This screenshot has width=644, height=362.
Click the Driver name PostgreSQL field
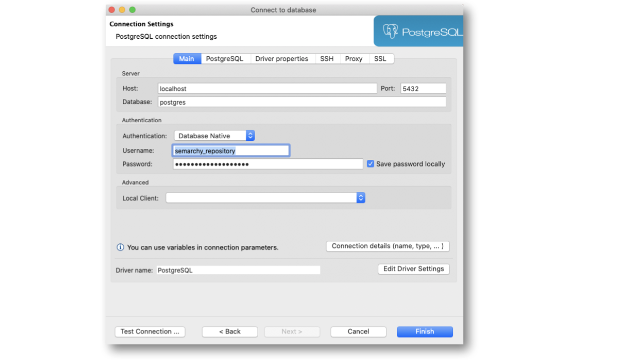pos(238,270)
